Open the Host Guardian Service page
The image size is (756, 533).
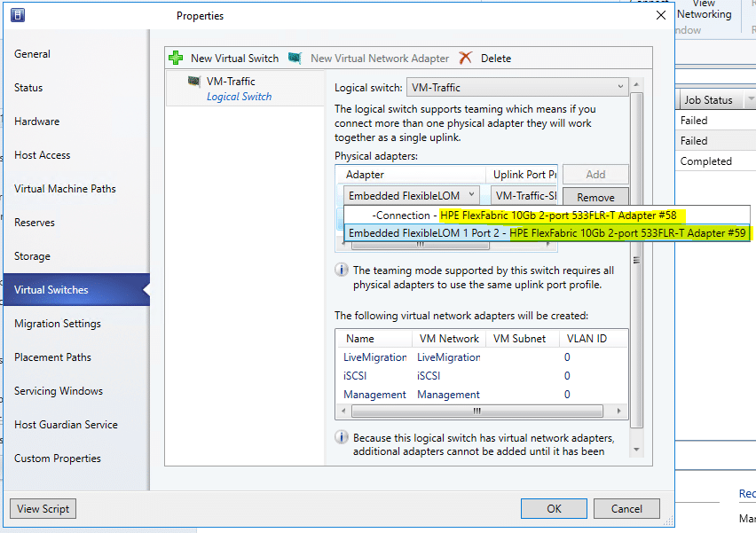tap(66, 425)
